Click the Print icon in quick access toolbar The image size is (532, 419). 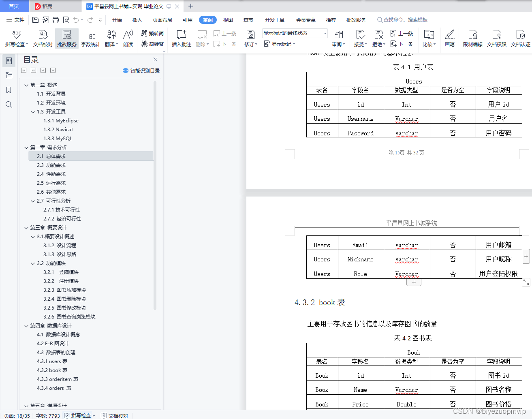tap(56, 20)
